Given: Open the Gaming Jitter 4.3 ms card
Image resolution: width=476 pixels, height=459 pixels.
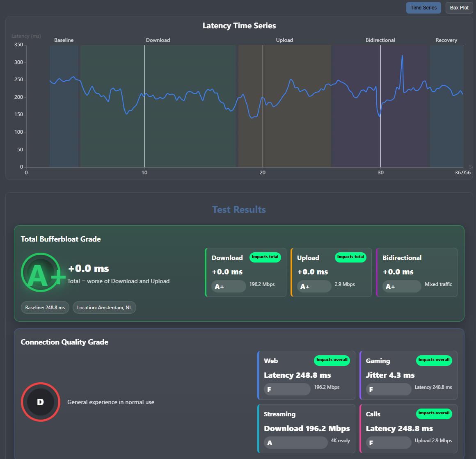Looking at the screenshot, I should point(408,375).
